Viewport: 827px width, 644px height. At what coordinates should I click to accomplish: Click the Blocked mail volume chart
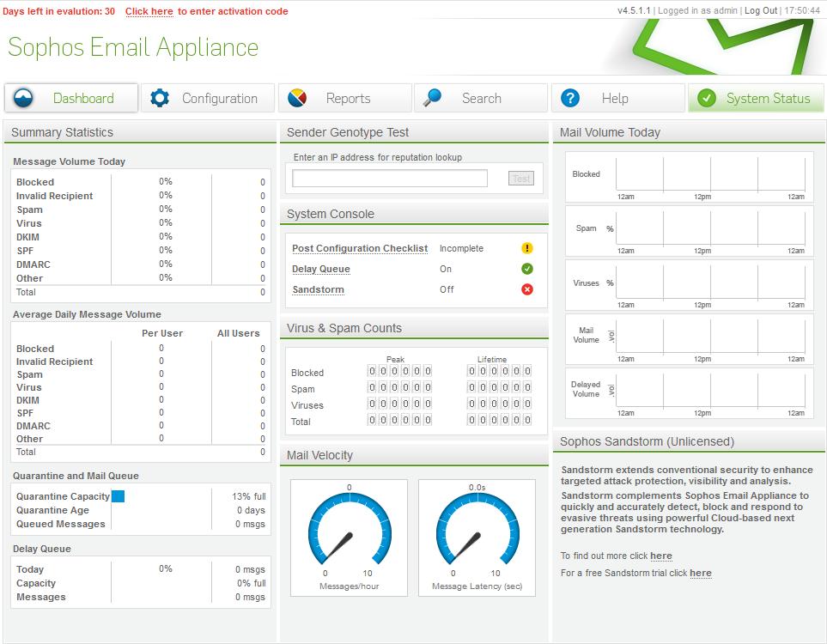point(690,177)
